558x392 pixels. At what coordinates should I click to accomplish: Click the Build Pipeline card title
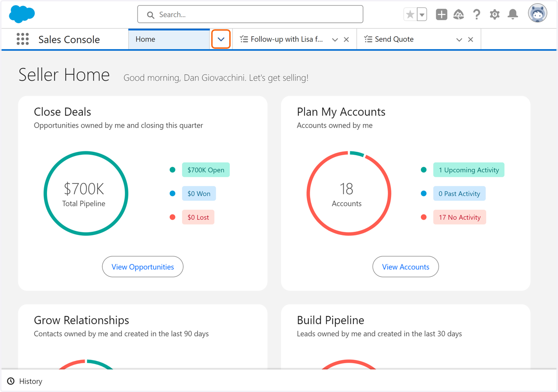point(331,320)
